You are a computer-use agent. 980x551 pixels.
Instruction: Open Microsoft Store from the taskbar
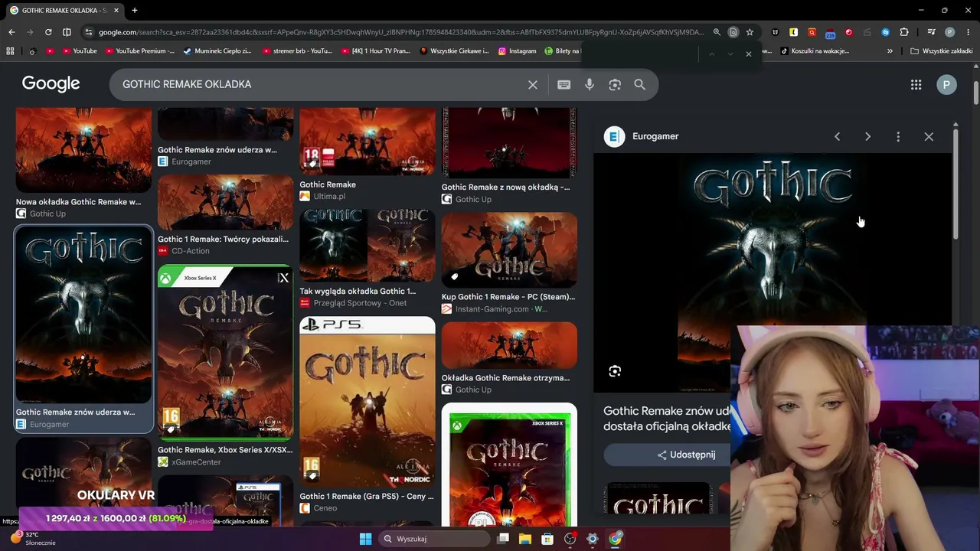tap(547, 539)
